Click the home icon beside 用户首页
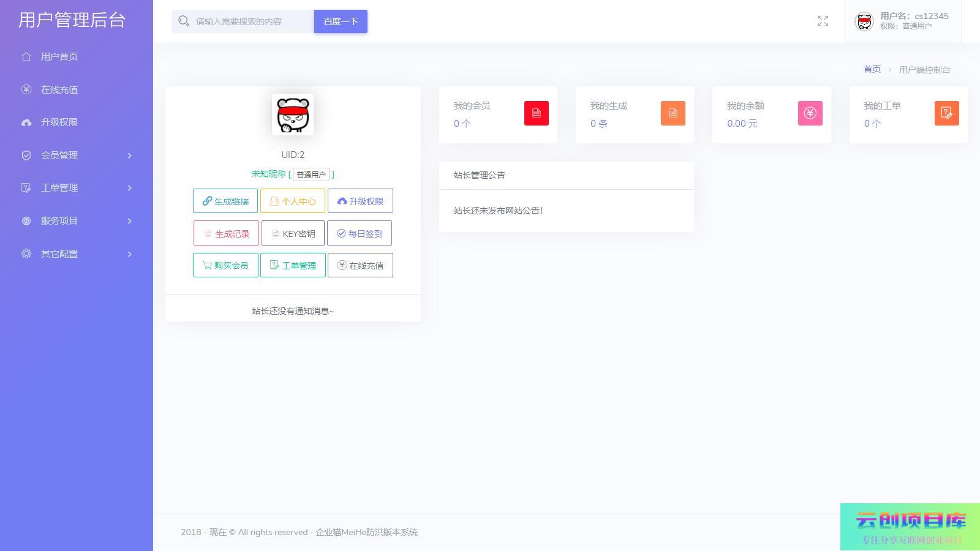 [26, 57]
